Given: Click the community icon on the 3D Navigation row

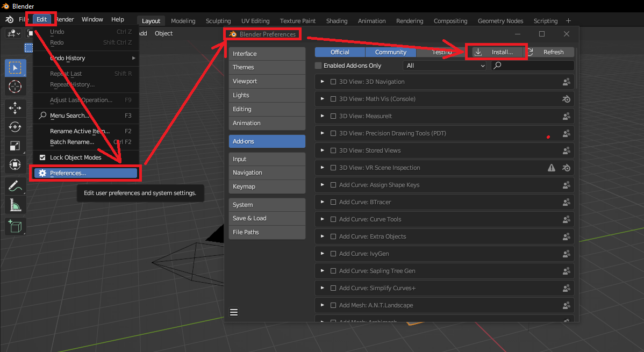Looking at the screenshot, I should click(x=567, y=82).
